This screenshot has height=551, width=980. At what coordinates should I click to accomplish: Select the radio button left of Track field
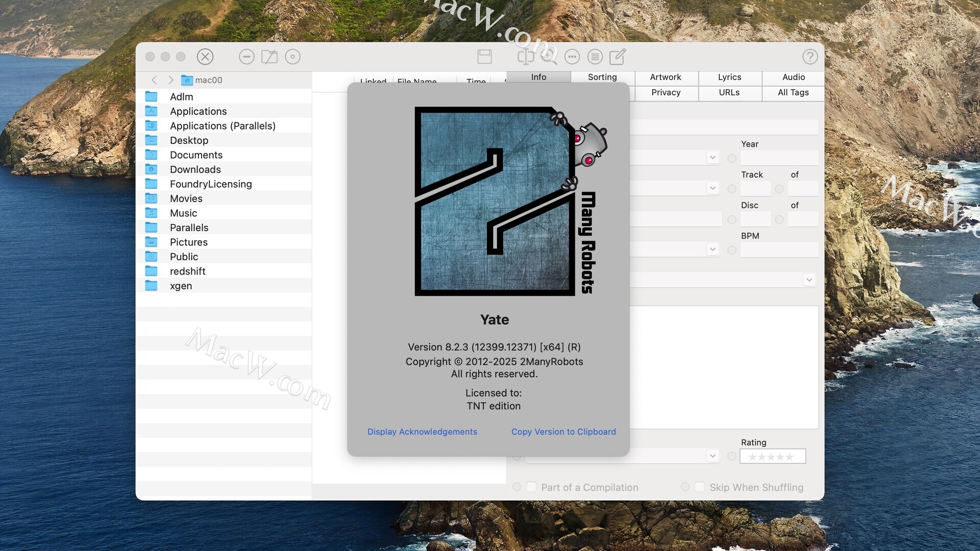point(732,189)
